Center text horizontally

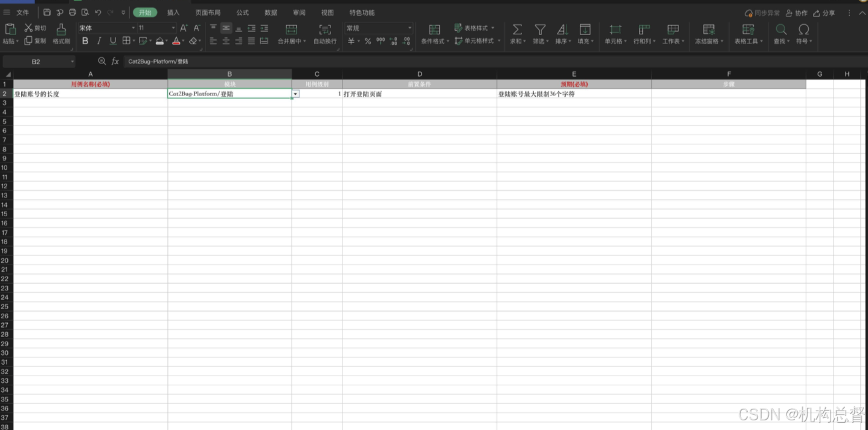click(226, 41)
